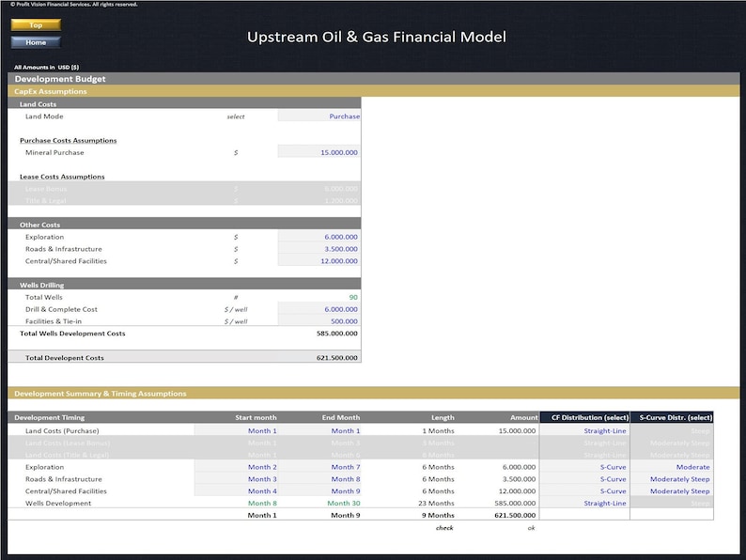The width and height of the screenshot is (746, 560).
Task: Select Total Developent Costs 621.500.000 value
Action: (x=337, y=358)
